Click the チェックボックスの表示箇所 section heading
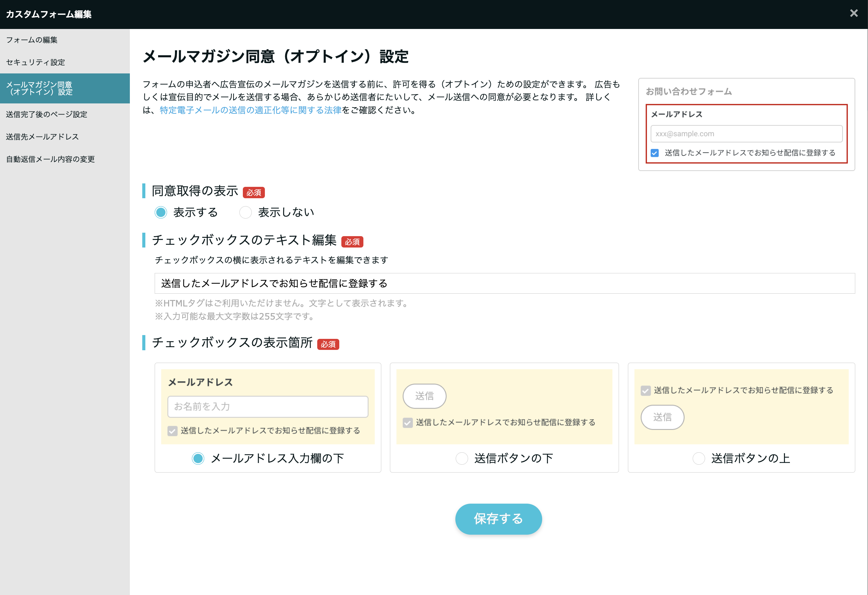Image resolution: width=868 pixels, height=595 pixels. (232, 342)
